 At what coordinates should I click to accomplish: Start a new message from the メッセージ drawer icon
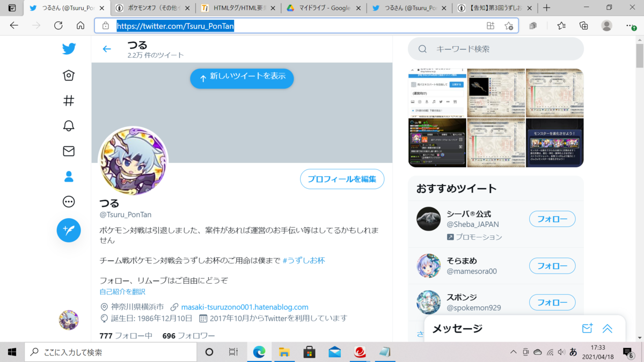[587, 328]
